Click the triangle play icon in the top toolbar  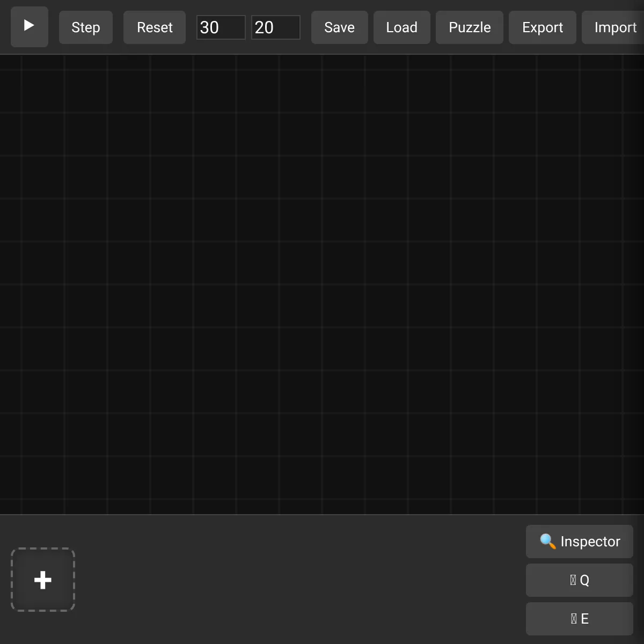(x=30, y=25)
